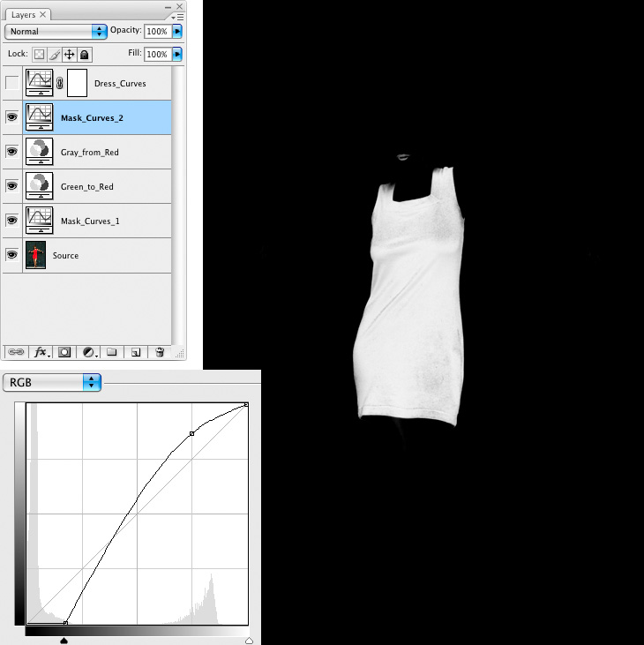The image size is (644, 645).
Task: Open the Layers panel options menu
Action: tap(176, 16)
